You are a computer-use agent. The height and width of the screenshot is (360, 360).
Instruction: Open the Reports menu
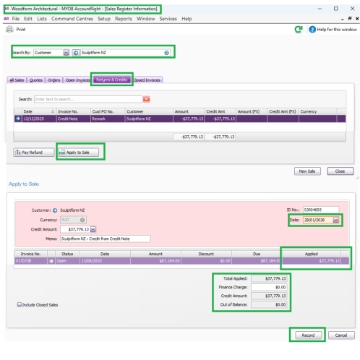click(x=124, y=19)
